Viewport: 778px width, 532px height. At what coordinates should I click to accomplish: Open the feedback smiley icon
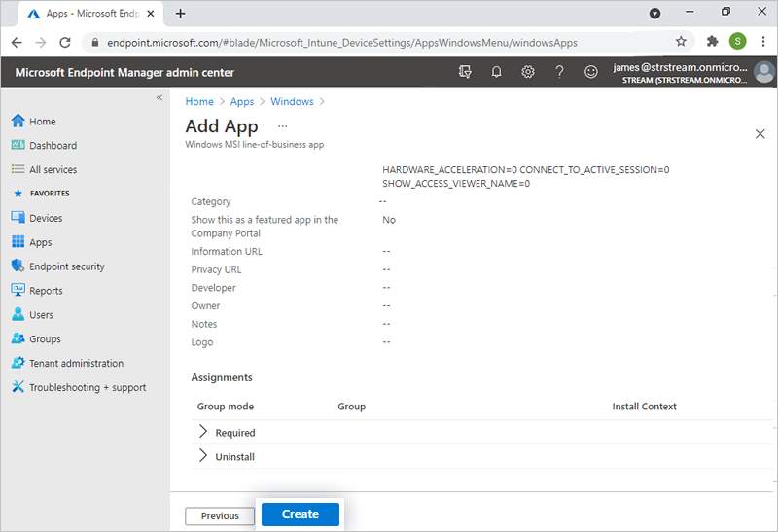pos(590,72)
